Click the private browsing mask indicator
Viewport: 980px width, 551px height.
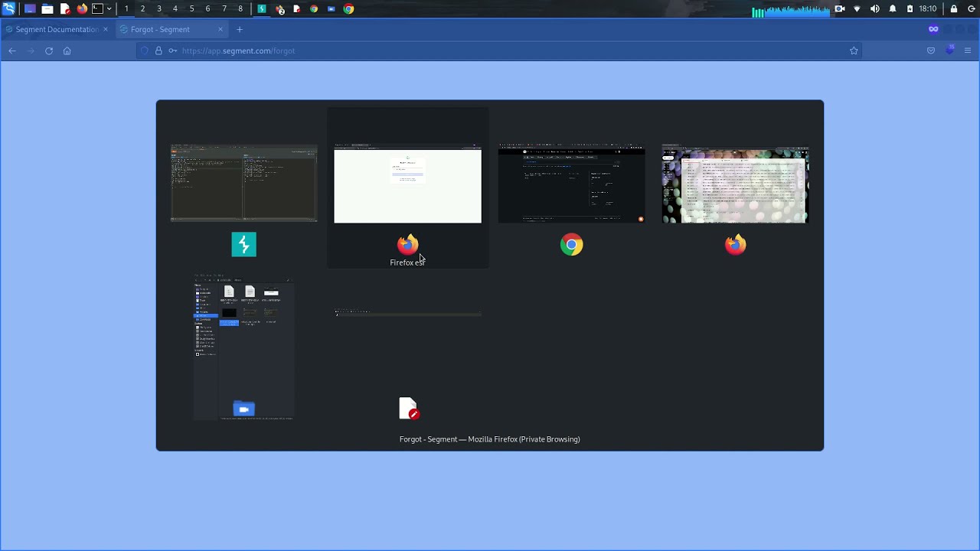pos(933,29)
